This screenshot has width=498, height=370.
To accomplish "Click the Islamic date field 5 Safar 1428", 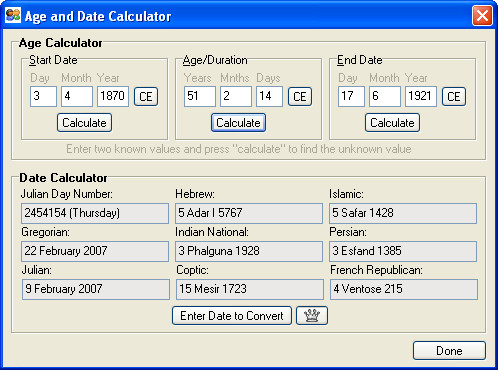I will [x=403, y=213].
